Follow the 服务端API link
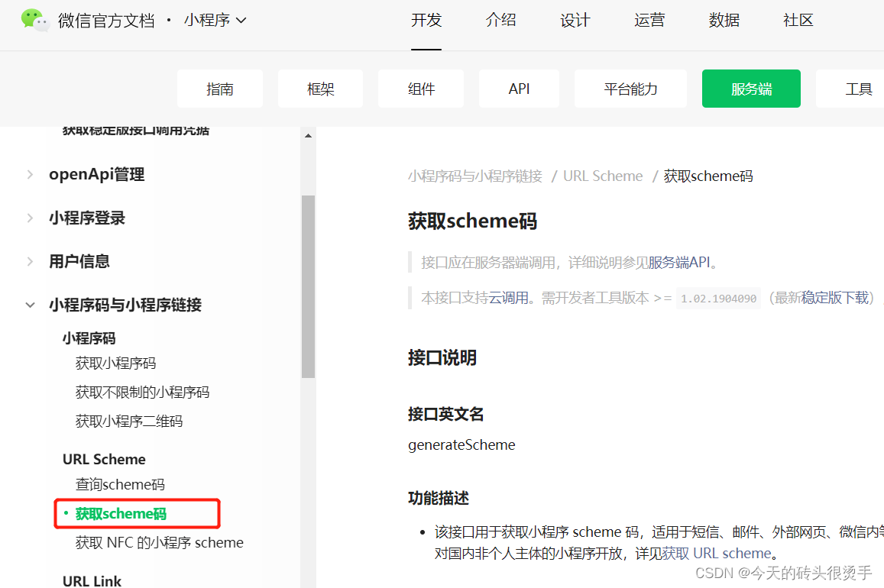 tap(678, 263)
